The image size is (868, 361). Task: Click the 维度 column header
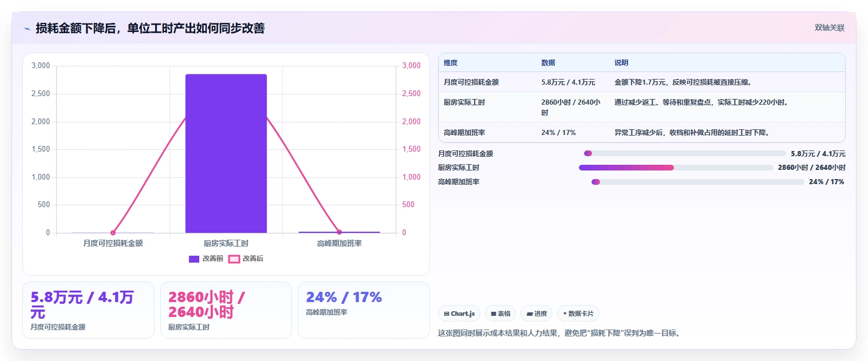pos(451,63)
